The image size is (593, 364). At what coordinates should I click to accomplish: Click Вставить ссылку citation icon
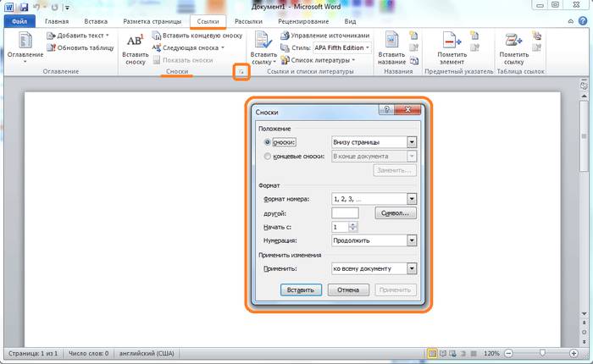click(263, 41)
